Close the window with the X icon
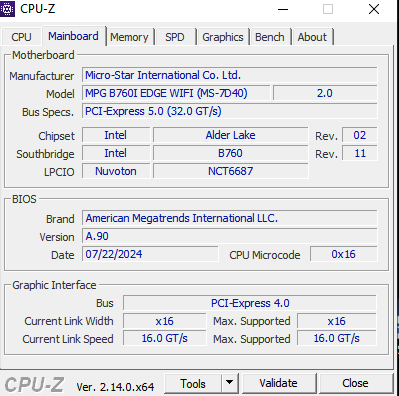Image resolution: width=399 pixels, height=396 pixels. 374,9
